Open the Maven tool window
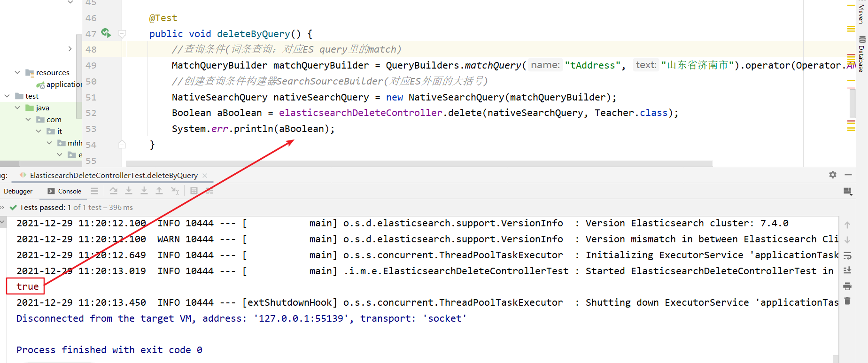Screen dimensions: 868x363 [861, 13]
